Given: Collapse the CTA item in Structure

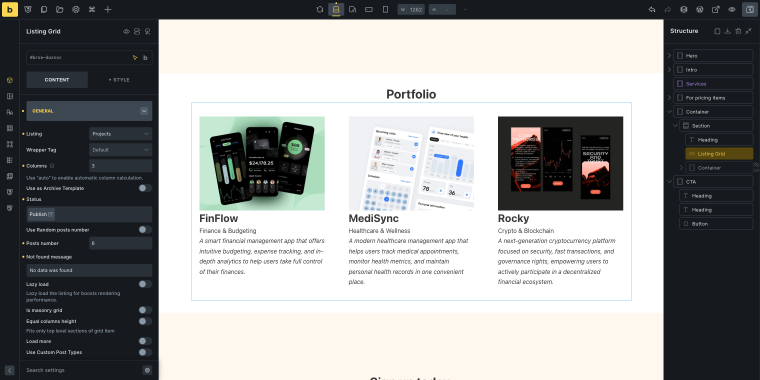Looking at the screenshot, I should [x=669, y=182].
